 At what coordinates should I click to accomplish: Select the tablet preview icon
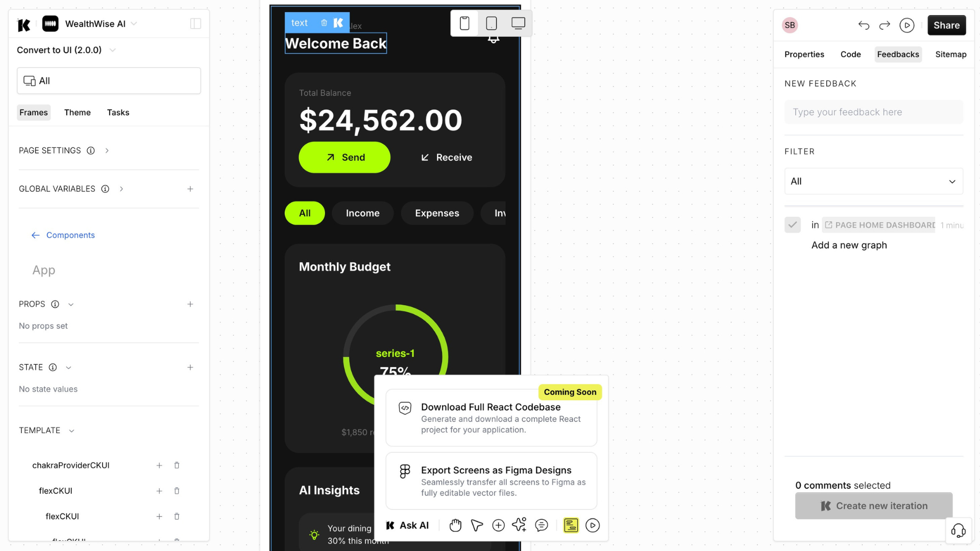pos(492,23)
